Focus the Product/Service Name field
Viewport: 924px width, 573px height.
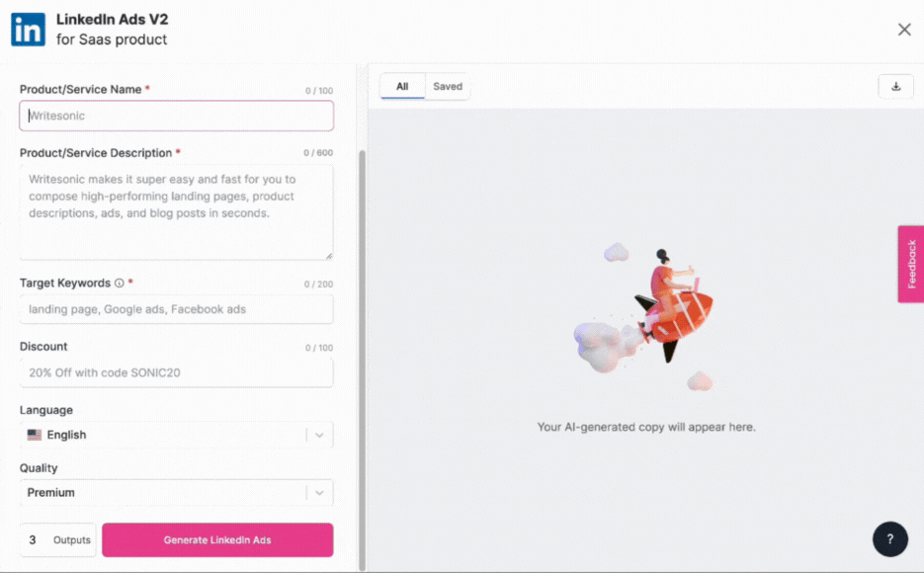176,116
